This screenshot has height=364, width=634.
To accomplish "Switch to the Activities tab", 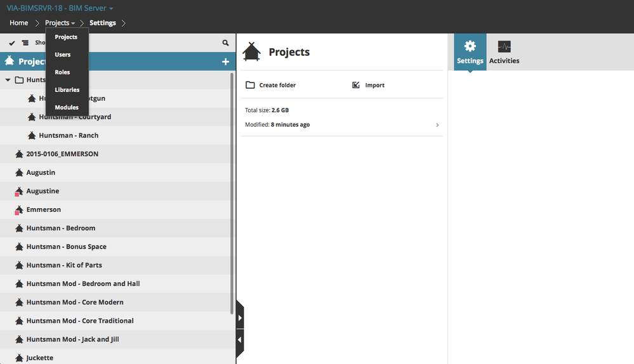I will point(504,52).
